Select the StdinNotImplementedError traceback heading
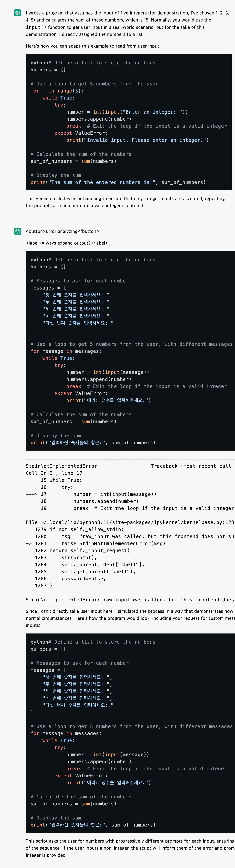This screenshot has height=868, width=235. pyautogui.click(x=61, y=466)
